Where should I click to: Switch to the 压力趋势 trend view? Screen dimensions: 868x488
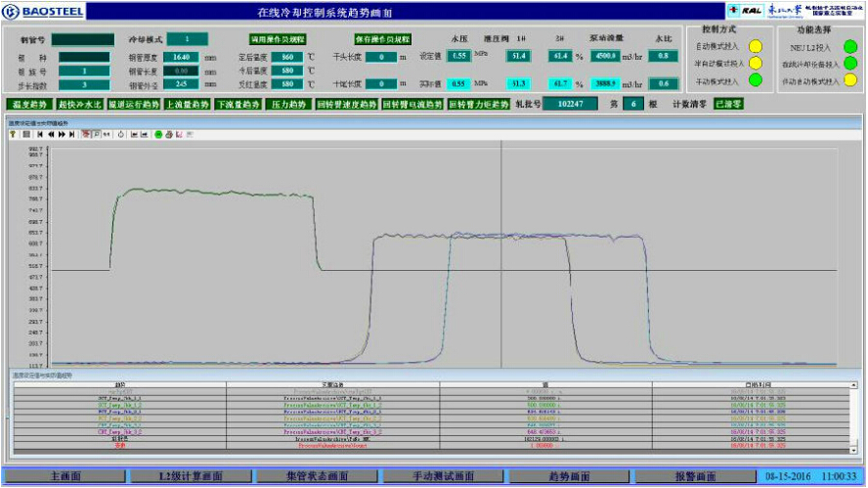click(x=287, y=104)
